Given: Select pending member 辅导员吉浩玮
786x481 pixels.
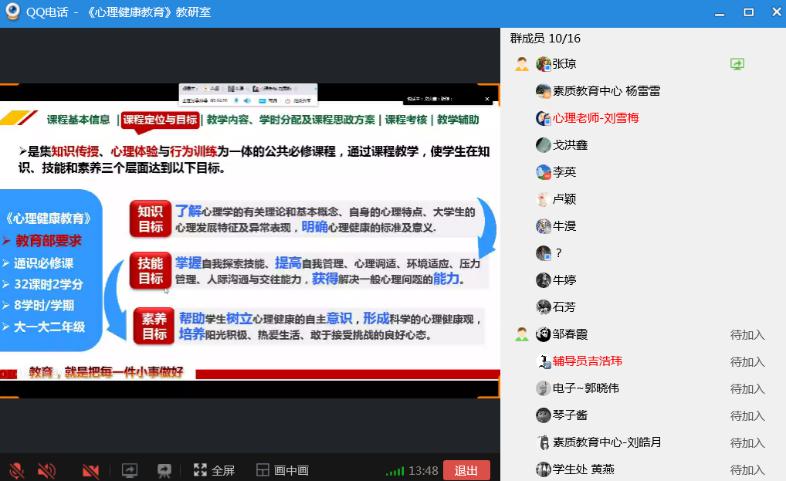Looking at the screenshot, I should [587, 362].
